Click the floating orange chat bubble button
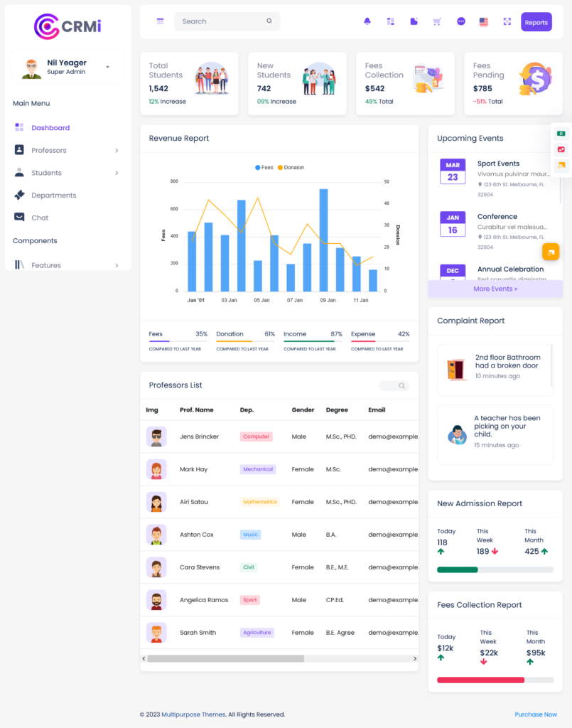The height and width of the screenshot is (728, 572). click(x=551, y=251)
